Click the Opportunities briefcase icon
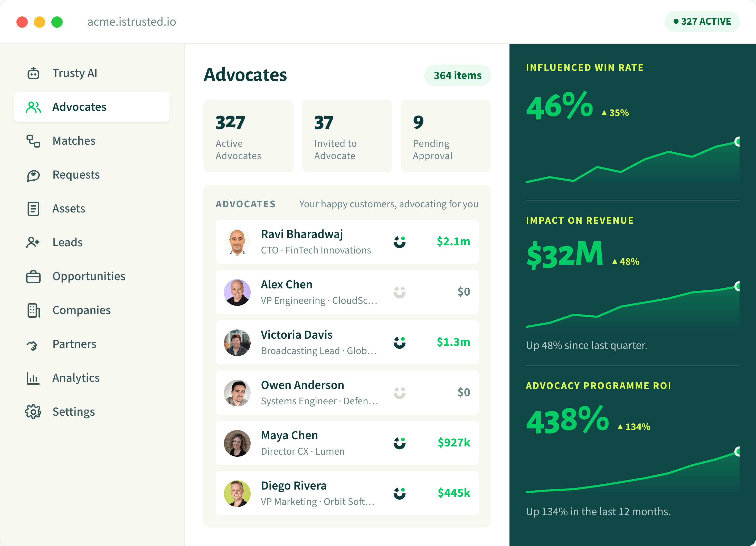 coord(33,277)
